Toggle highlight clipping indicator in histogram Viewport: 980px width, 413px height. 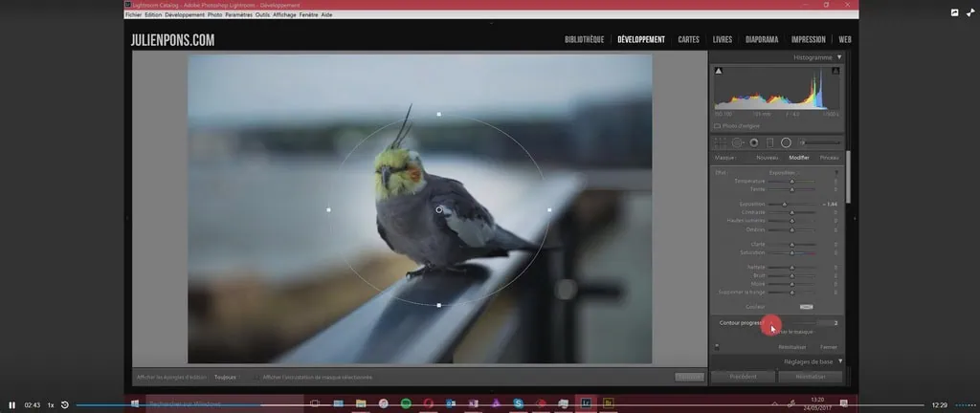click(x=836, y=72)
